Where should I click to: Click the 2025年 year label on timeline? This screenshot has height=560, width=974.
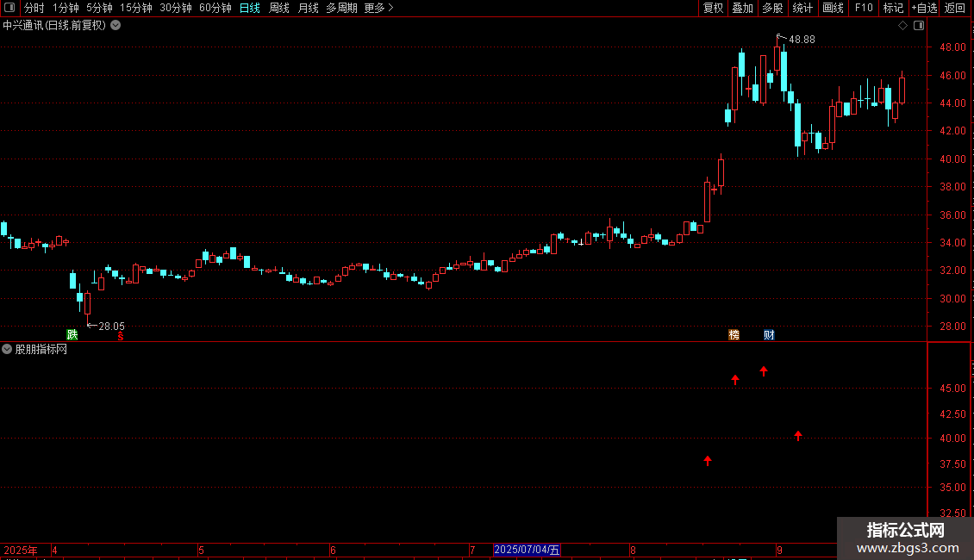tap(21, 550)
